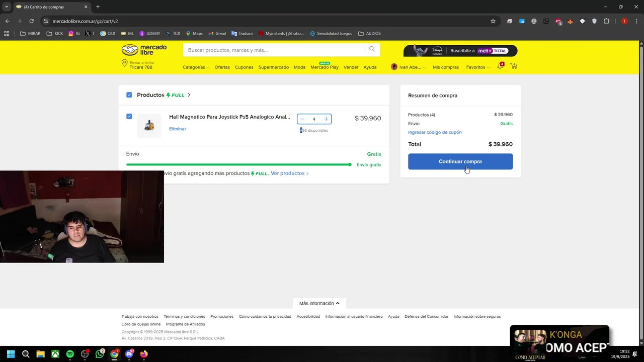The height and width of the screenshot is (362, 644).
Task: Open the notifications bell icon
Action: pos(500,66)
